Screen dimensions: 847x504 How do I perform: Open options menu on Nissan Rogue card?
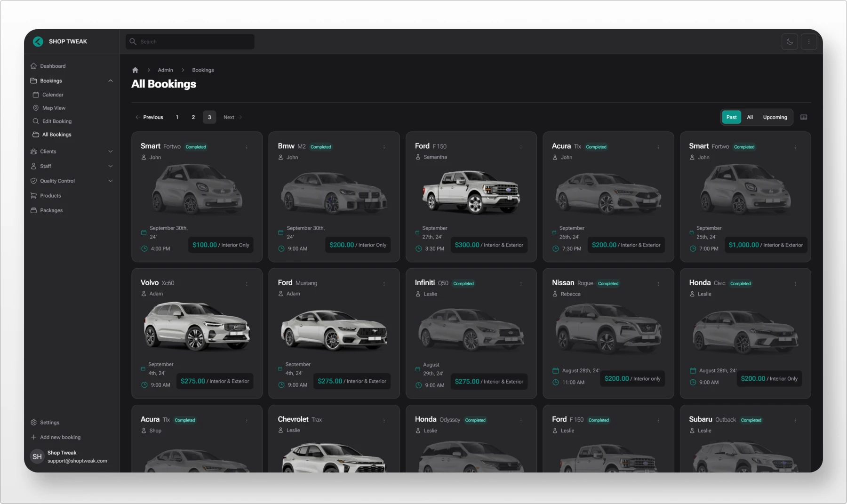(658, 284)
